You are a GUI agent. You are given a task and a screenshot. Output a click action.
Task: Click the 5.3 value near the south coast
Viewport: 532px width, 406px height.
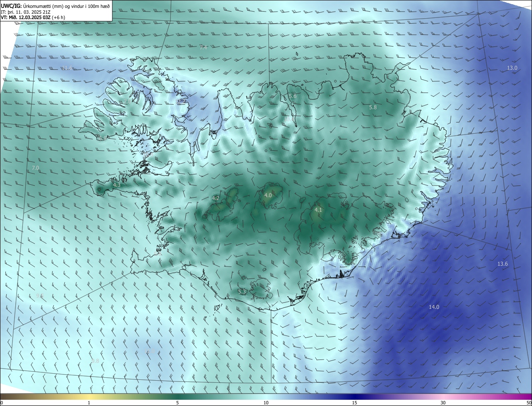[x=242, y=292]
